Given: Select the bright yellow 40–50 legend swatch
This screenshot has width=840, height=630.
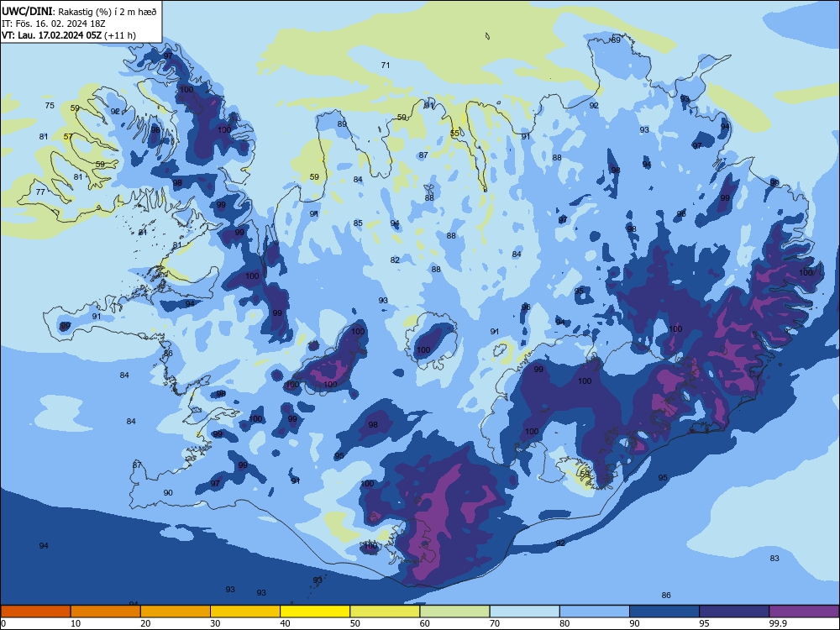Looking at the screenshot, I should [x=315, y=612].
